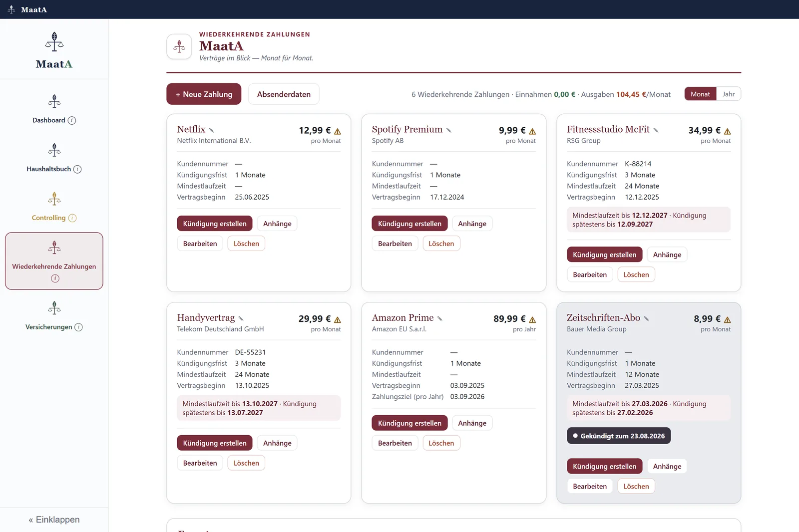The height and width of the screenshot is (532, 799).
Task: Switch view to Monat
Action: coord(700,94)
